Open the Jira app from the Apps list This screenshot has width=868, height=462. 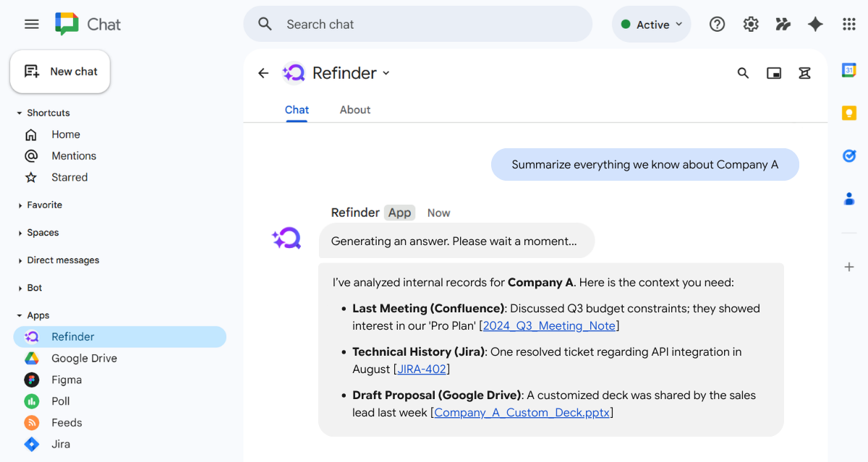[x=61, y=444]
